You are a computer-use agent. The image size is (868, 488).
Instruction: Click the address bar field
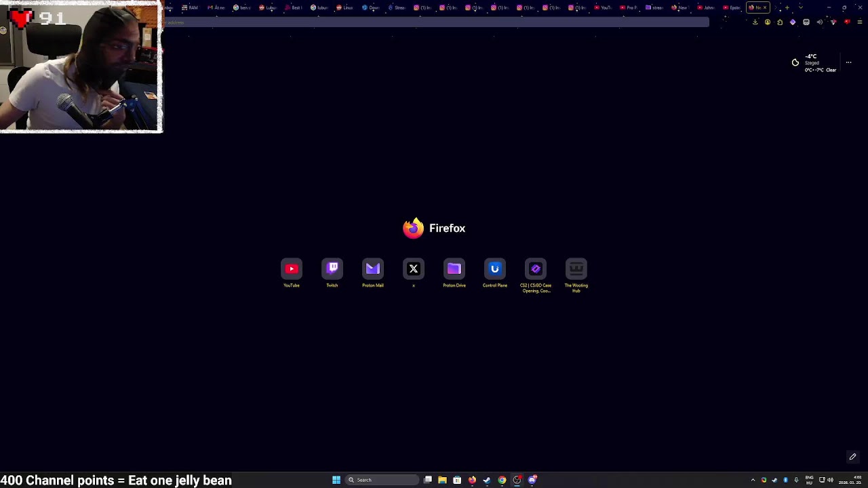[x=436, y=22]
